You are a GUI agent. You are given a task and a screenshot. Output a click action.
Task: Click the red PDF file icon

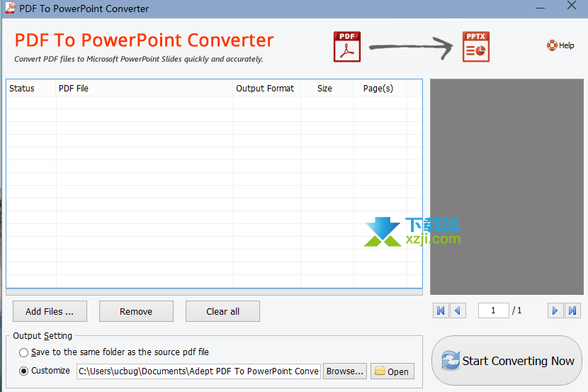click(x=347, y=47)
